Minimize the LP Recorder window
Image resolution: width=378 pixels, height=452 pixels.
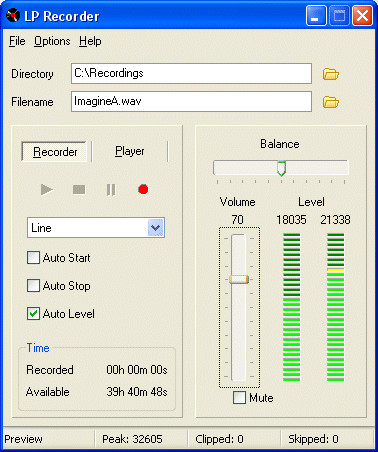316,15
